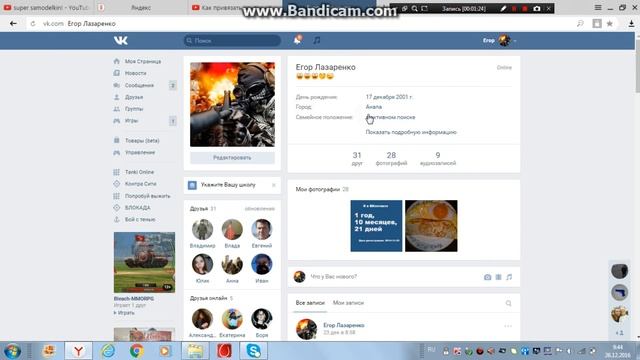This screenshot has height=360, width=640.
Task: Switch to Все записи tab
Action: 310,303
